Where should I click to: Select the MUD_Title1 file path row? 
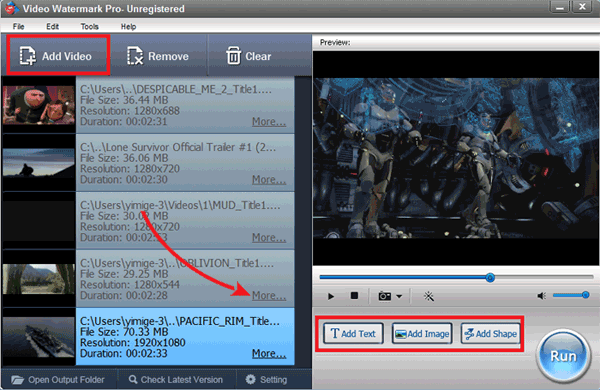[x=185, y=221]
